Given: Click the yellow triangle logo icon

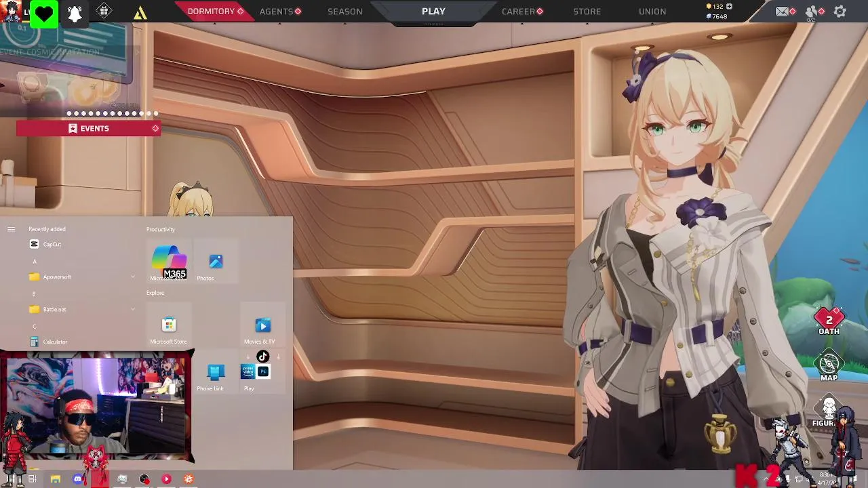Looking at the screenshot, I should (x=140, y=13).
